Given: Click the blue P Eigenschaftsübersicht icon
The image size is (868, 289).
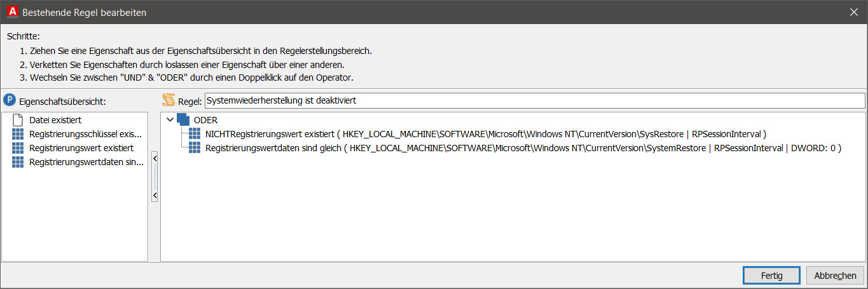Looking at the screenshot, I should (x=10, y=100).
